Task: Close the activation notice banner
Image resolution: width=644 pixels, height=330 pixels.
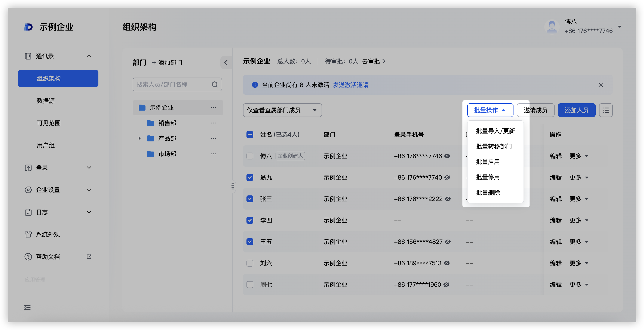Action: point(601,85)
